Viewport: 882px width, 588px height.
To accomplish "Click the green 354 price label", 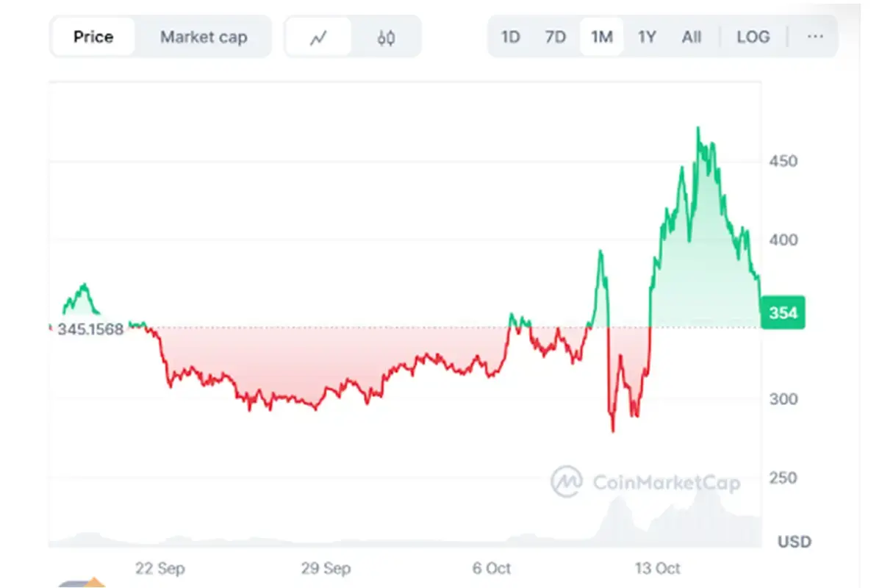I will [x=783, y=312].
